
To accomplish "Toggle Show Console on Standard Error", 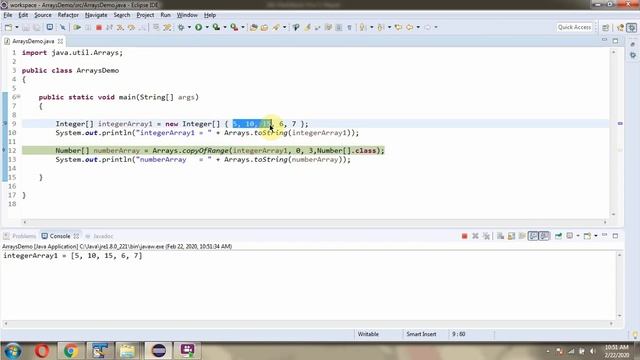I will [544, 236].
